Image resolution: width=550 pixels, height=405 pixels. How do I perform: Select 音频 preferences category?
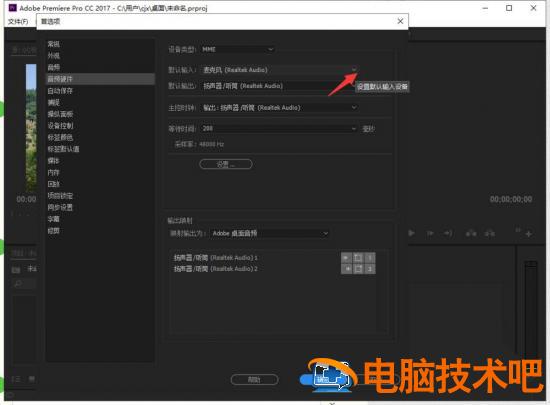(54, 67)
